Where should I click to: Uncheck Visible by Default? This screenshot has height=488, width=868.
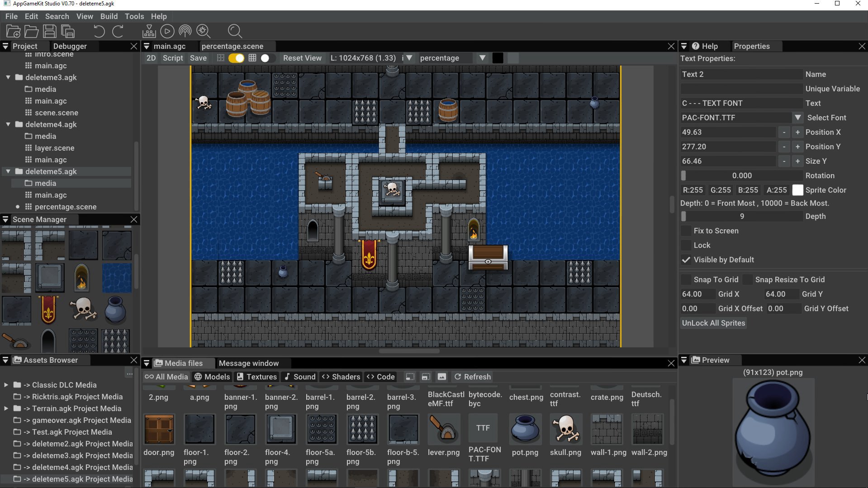point(686,260)
